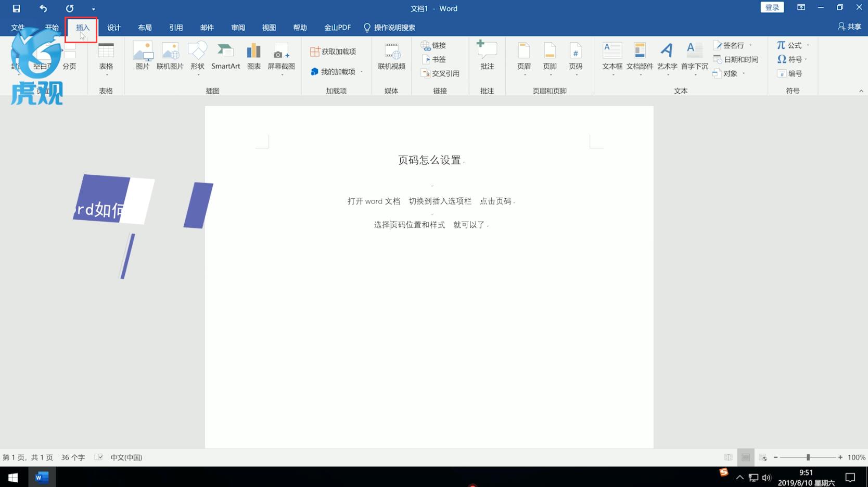
Task: Insert a Chart (图表)
Action: pyautogui.click(x=253, y=56)
